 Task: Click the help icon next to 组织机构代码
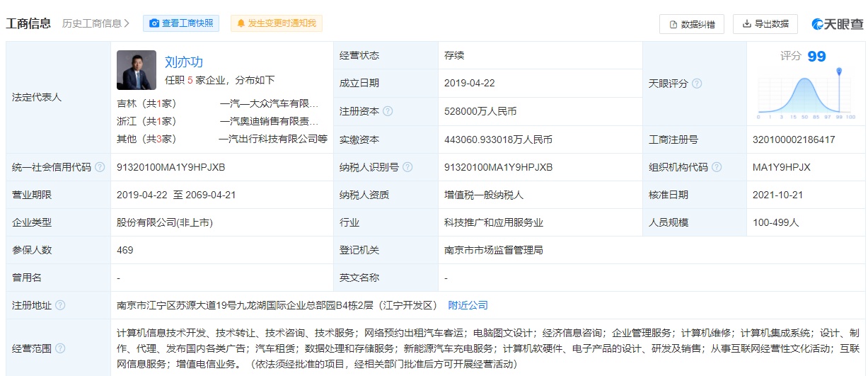pos(717,167)
